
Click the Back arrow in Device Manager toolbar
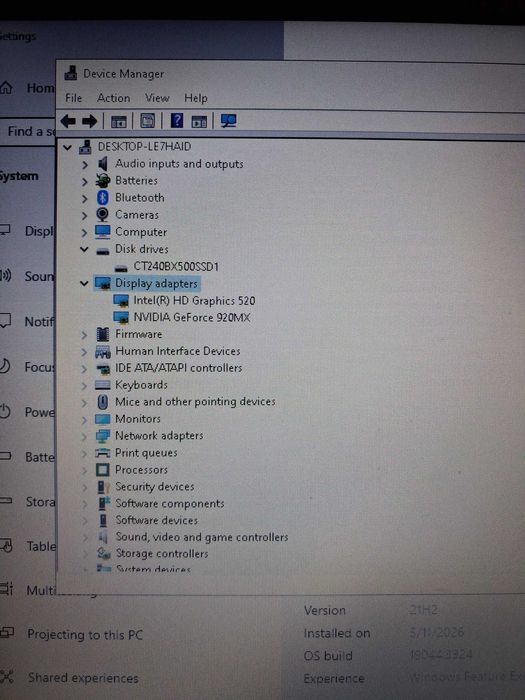click(68, 121)
